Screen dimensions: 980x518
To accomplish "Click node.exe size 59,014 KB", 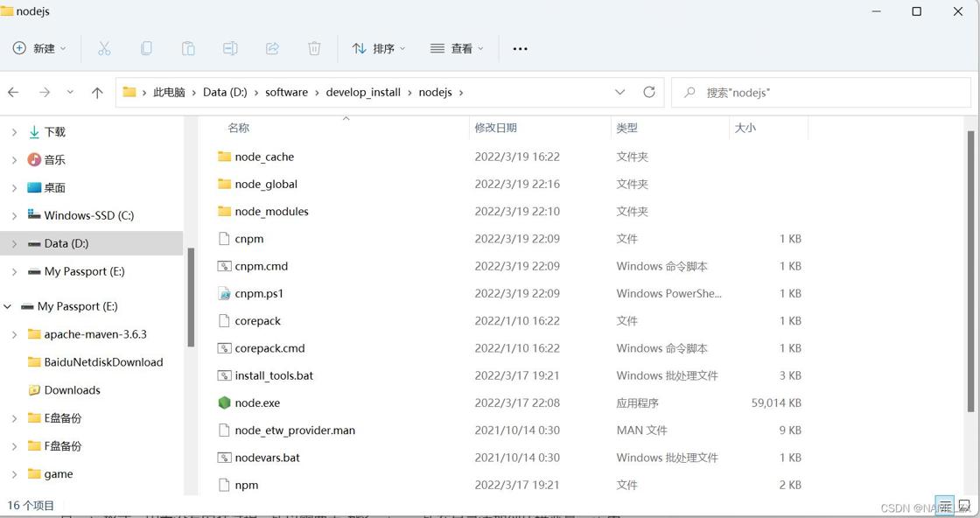I will click(x=776, y=403).
